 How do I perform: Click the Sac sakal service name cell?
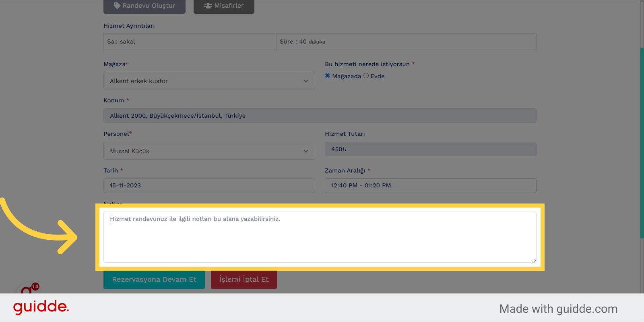point(190,42)
